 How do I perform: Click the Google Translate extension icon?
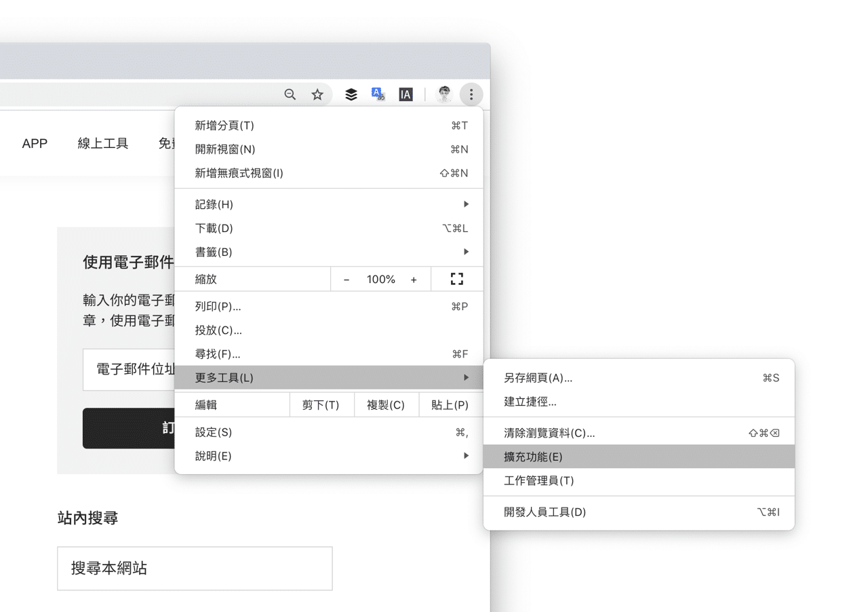(378, 94)
